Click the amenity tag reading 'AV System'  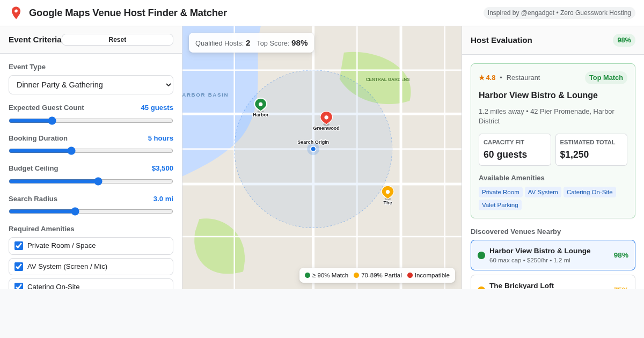coord(543,192)
